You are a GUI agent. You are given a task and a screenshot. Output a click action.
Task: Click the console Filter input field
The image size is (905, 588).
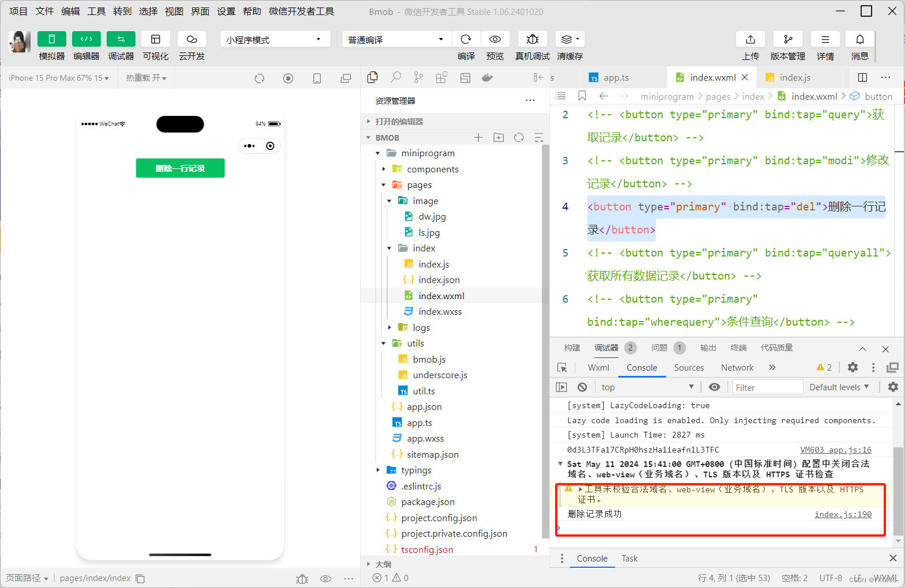coord(767,387)
